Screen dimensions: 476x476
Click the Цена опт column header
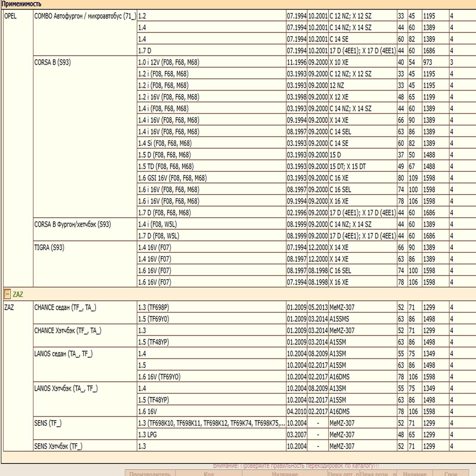click(x=343, y=473)
